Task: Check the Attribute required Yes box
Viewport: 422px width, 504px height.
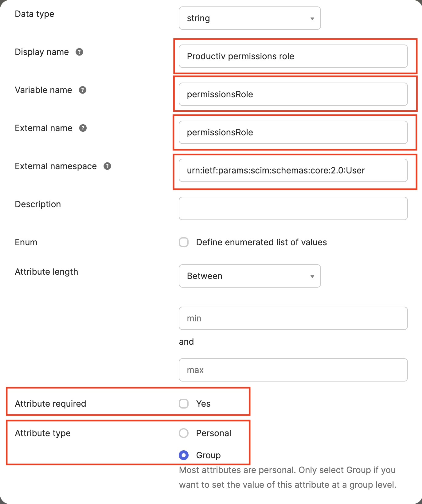Action: click(x=184, y=404)
